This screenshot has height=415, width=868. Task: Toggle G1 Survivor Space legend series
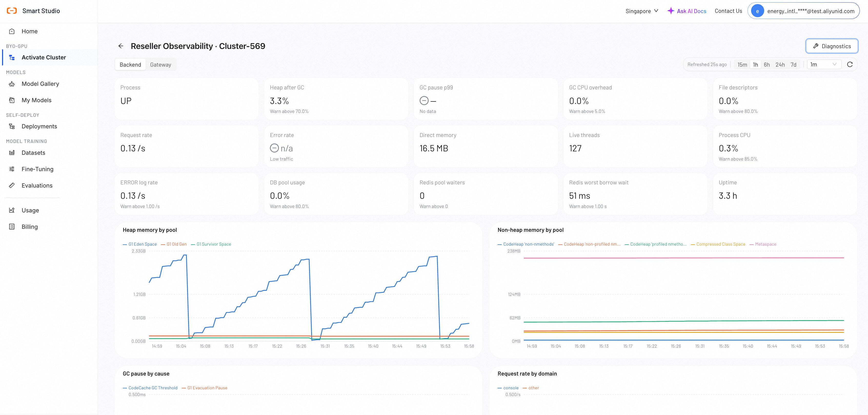(x=211, y=244)
